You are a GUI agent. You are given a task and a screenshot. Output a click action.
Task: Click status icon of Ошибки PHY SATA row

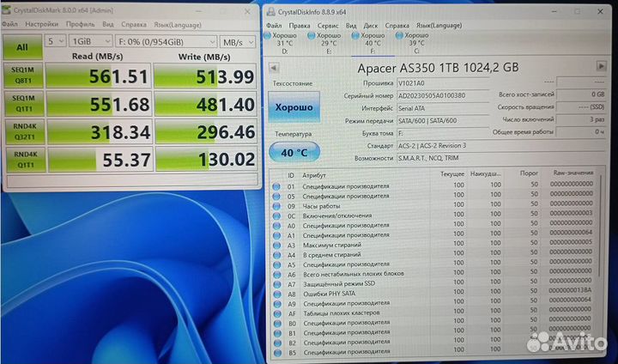[277, 294]
